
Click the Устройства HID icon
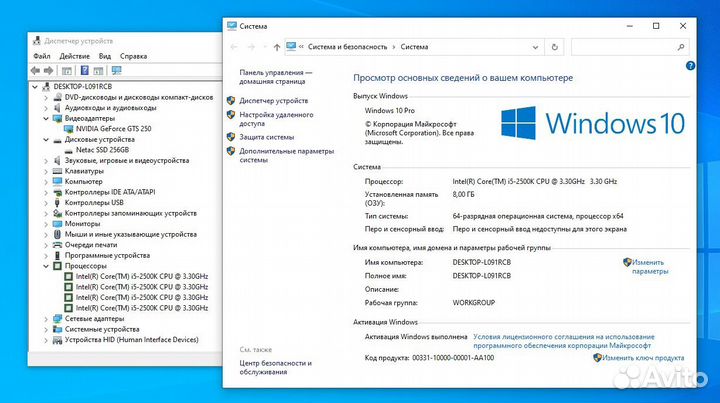point(57,340)
